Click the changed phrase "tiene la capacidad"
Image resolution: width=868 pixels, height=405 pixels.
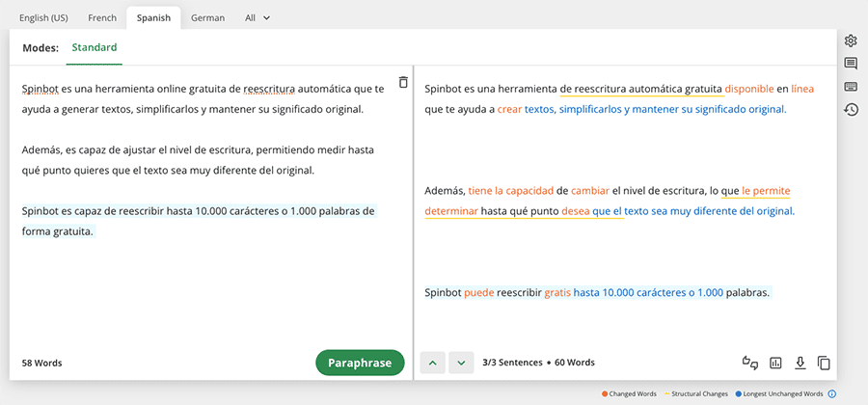tap(511, 191)
